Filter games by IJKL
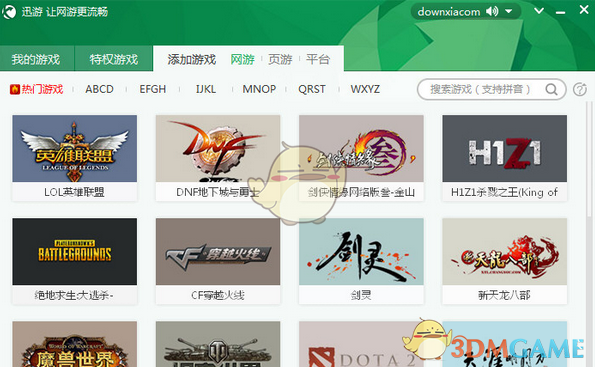The image size is (595, 367). 206,89
